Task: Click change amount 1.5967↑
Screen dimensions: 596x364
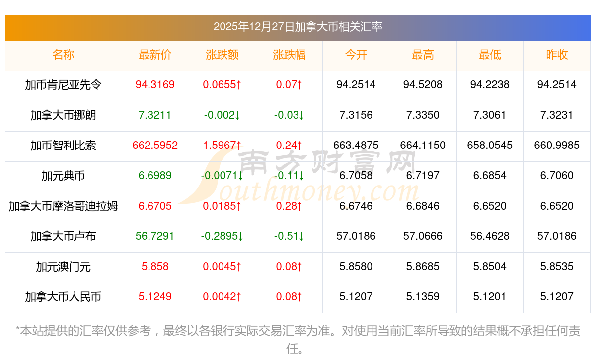Action: pos(222,146)
